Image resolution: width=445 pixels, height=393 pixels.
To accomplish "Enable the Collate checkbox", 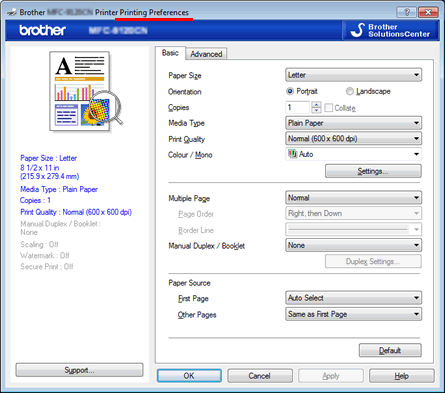I will click(328, 108).
